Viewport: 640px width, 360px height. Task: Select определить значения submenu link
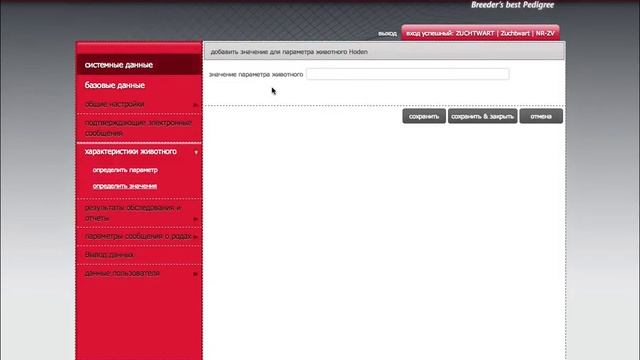(x=124, y=186)
